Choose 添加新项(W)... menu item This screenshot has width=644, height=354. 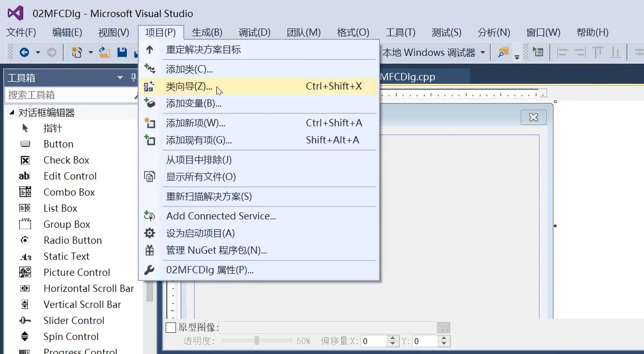click(259, 123)
